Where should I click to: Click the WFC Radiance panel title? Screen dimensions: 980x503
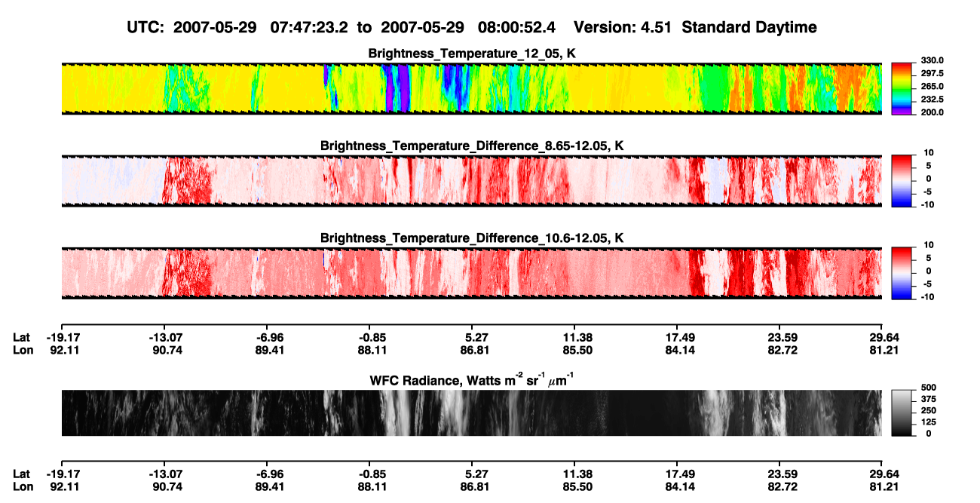tap(471, 379)
